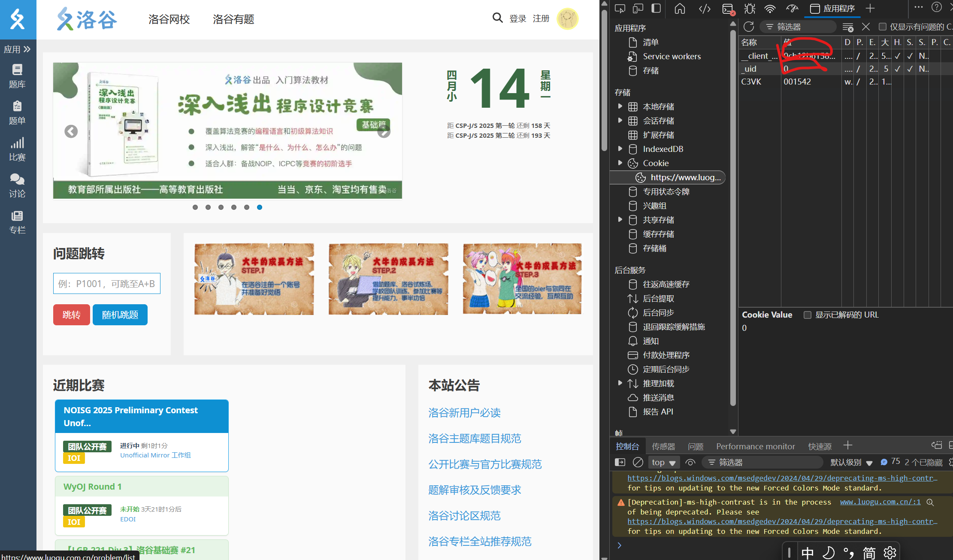Open DevTools help question mark
The height and width of the screenshot is (560, 953).
click(937, 7)
